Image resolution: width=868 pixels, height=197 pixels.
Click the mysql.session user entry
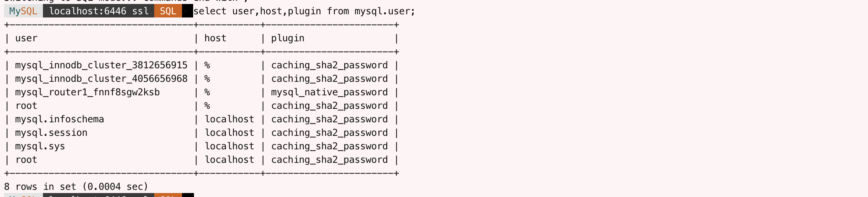click(x=51, y=133)
